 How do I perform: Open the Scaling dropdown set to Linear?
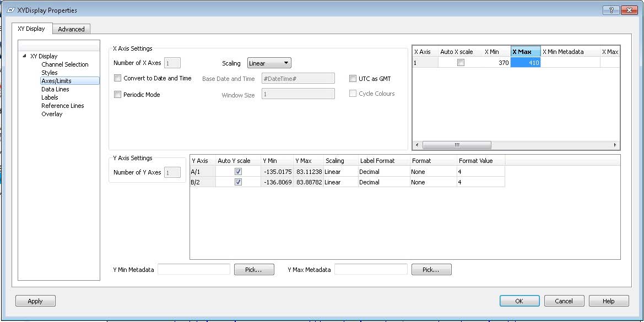[269, 63]
